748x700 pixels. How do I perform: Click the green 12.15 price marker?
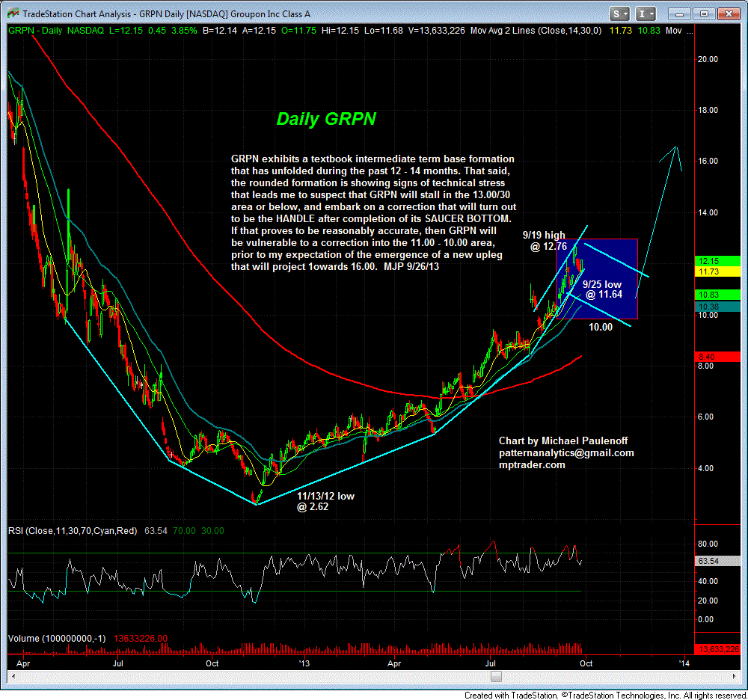click(718, 261)
